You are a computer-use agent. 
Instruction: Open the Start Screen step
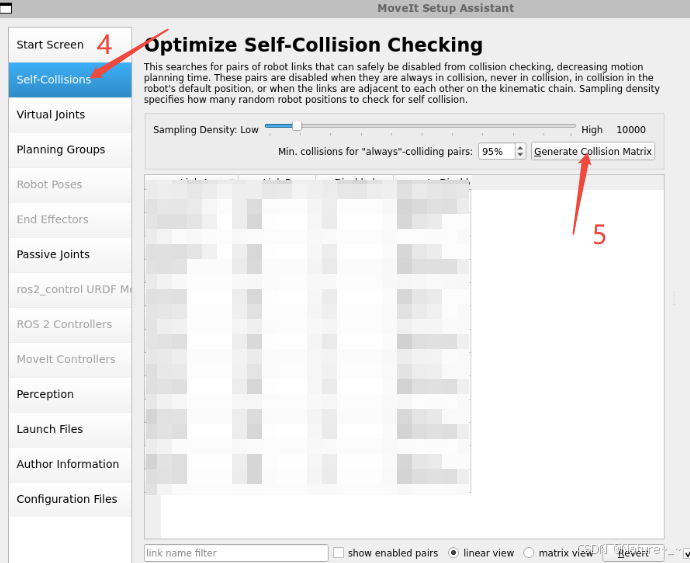(70, 45)
